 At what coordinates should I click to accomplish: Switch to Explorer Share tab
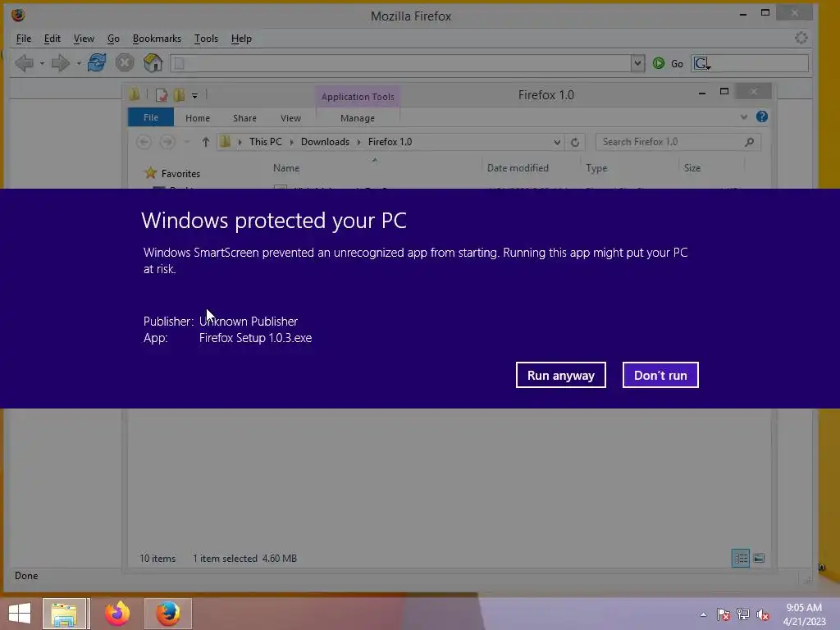coord(244,118)
